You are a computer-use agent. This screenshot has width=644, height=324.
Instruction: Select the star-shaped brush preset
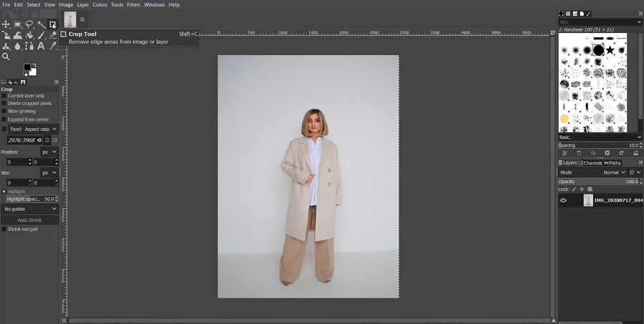[x=610, y=50]
